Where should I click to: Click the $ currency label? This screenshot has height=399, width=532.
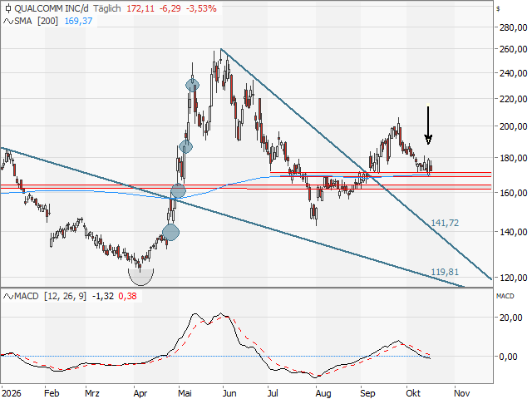tap(498, 9)
